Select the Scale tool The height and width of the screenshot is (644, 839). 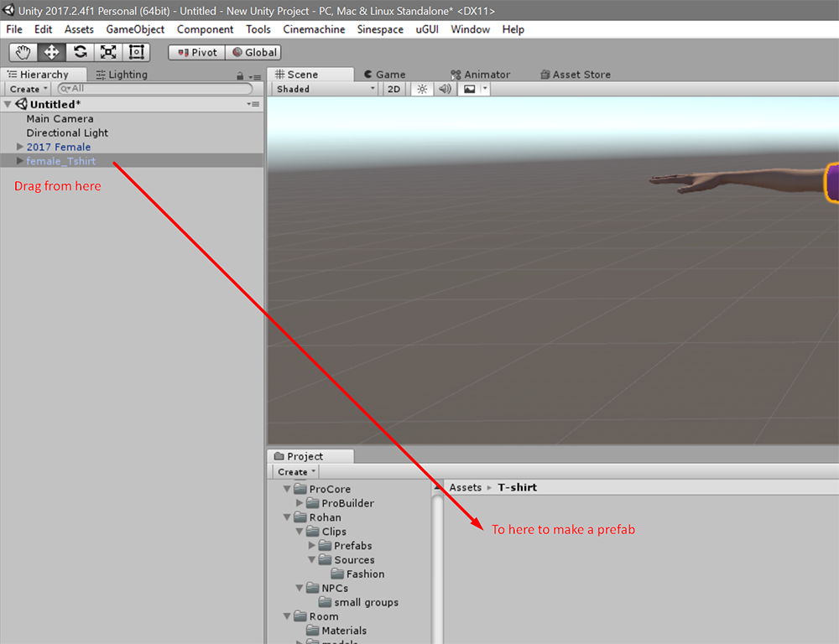click(108, 53)
